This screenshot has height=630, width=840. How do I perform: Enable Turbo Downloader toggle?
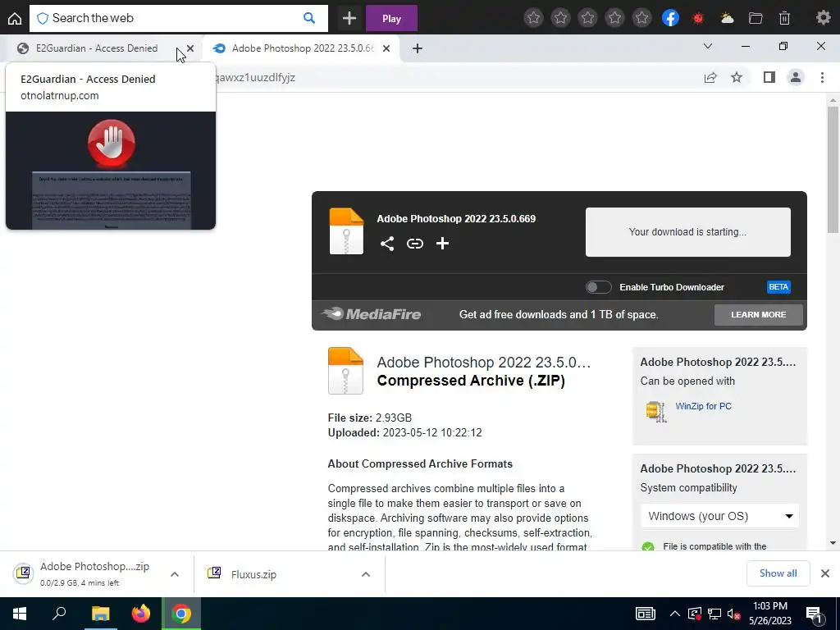click(598, 287)
